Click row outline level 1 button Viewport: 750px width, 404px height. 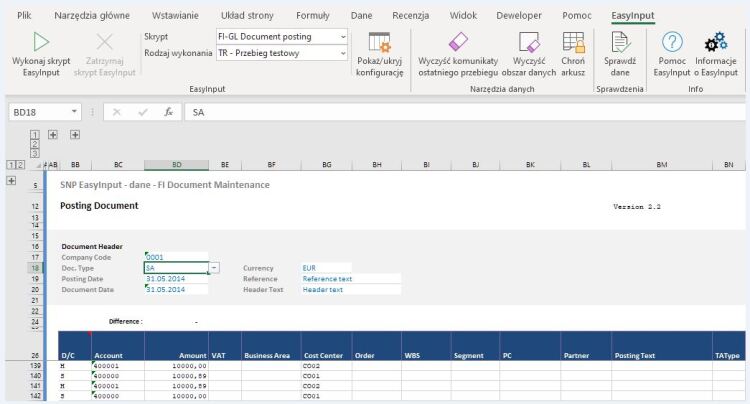click(x=11, y=164)
